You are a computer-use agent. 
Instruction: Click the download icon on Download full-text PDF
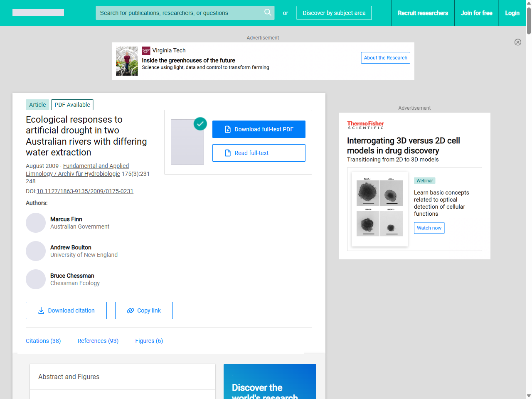pos(227,129)
